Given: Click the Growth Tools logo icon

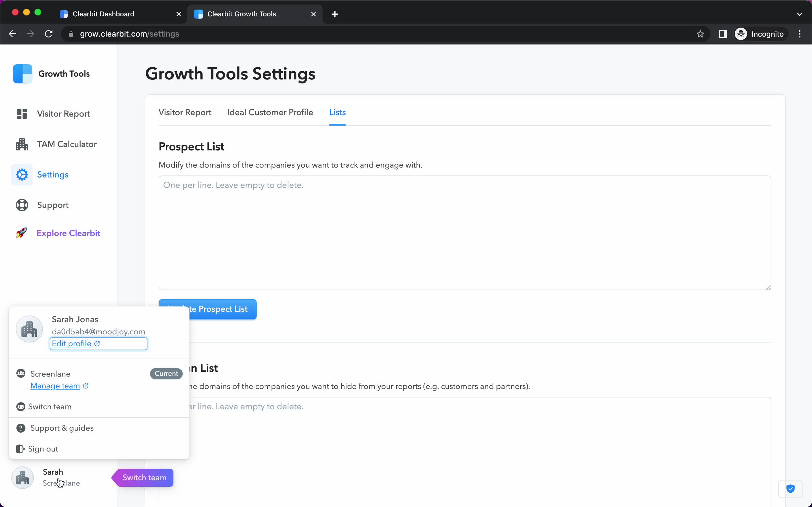Looking at the screenshot, I should (22, 74).
